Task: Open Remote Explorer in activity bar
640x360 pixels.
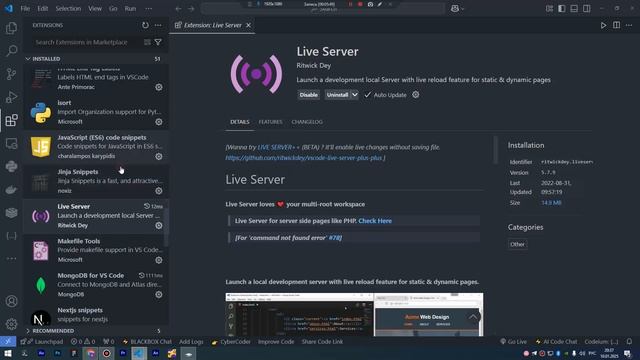Action: 11,143
